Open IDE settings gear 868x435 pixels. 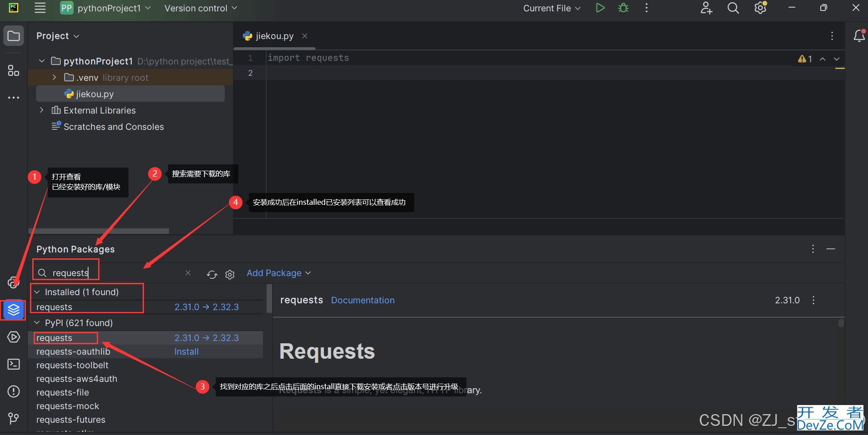[760, 8]
